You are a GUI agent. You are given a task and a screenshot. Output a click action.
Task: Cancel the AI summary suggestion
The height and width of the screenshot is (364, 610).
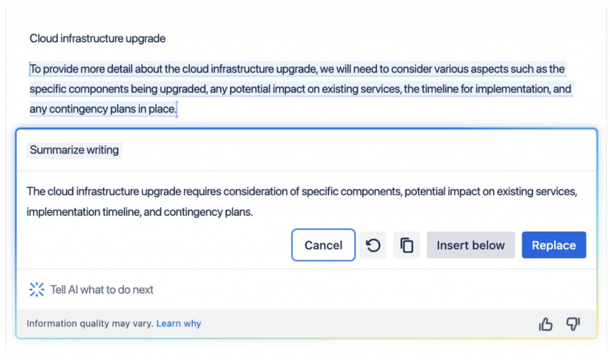(x=323, y=245)
